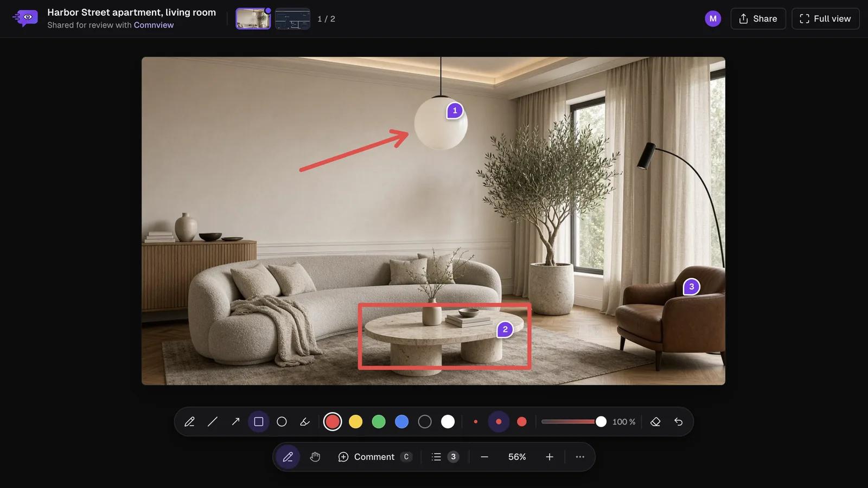
Task: Select the highlighter marker tool
Action: tap(305, 422)
